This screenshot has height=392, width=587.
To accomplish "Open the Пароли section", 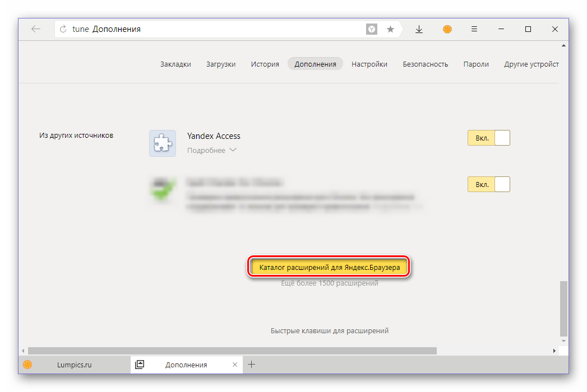I will (476, 64).
